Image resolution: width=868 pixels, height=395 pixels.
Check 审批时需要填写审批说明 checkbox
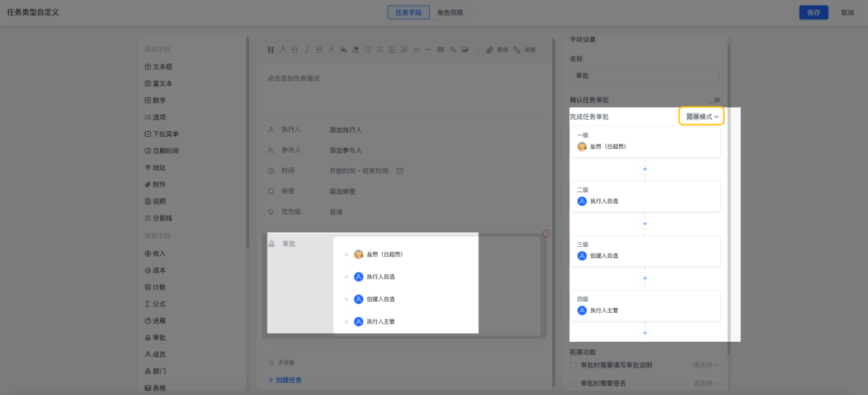pyautogui.click(x=573, y=365)
